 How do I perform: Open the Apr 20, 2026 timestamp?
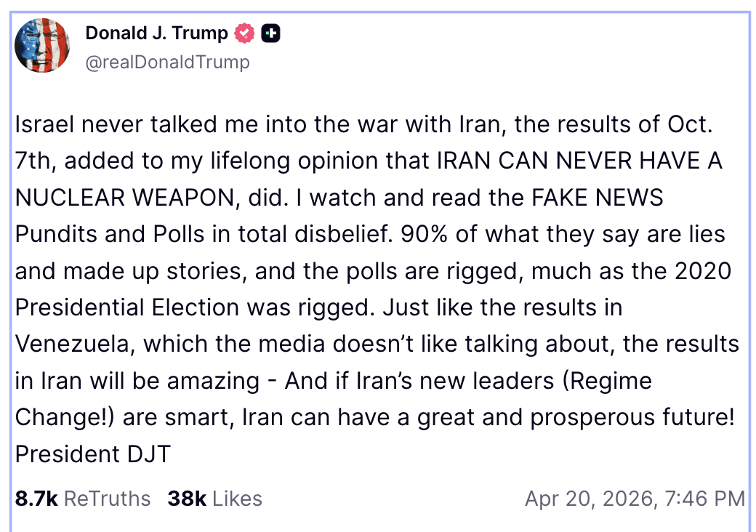click(x=590, y=499)
